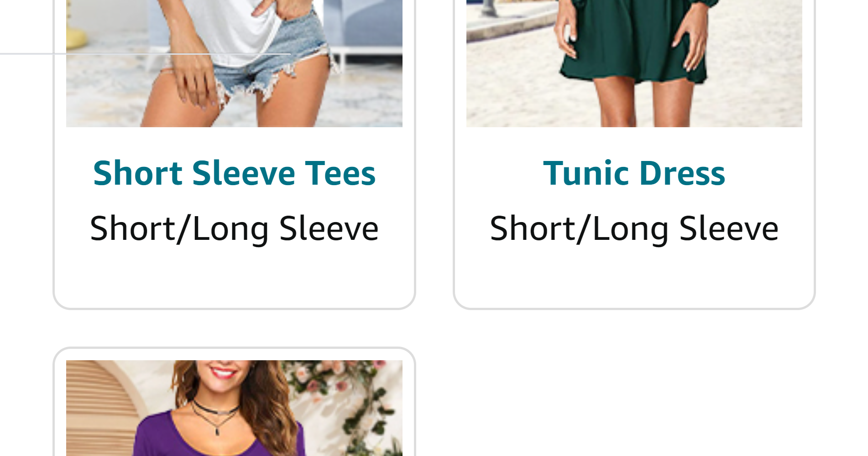Click the empty space beside the purple top card
The height and width of the screenshot is (456, 868).
click(639, 401)
